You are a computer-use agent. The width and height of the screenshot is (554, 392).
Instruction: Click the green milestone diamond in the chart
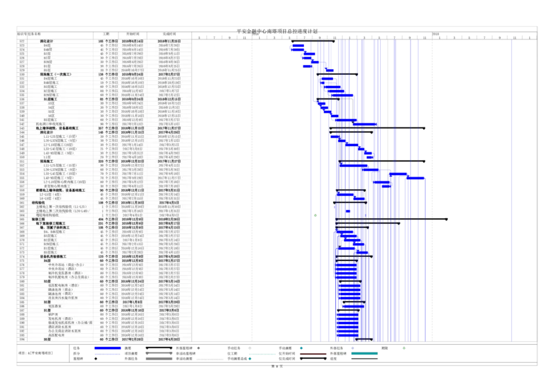point(316,215)
